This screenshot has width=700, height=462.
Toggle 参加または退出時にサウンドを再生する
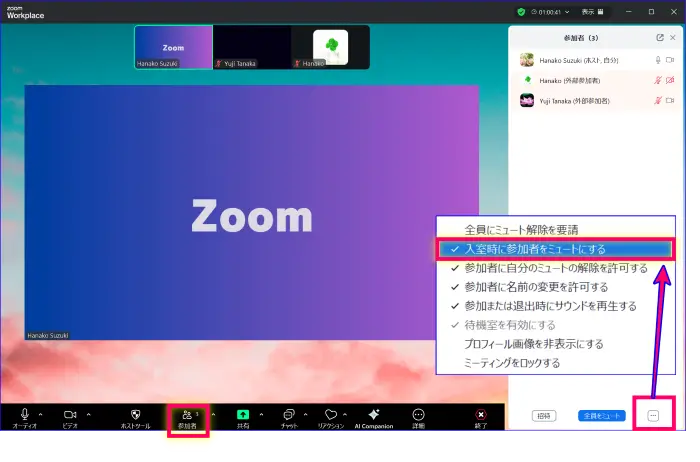pos(550,306)
